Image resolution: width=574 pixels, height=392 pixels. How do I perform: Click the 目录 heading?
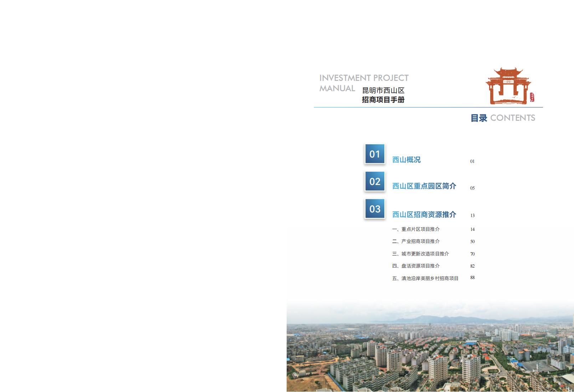[479, 118]
